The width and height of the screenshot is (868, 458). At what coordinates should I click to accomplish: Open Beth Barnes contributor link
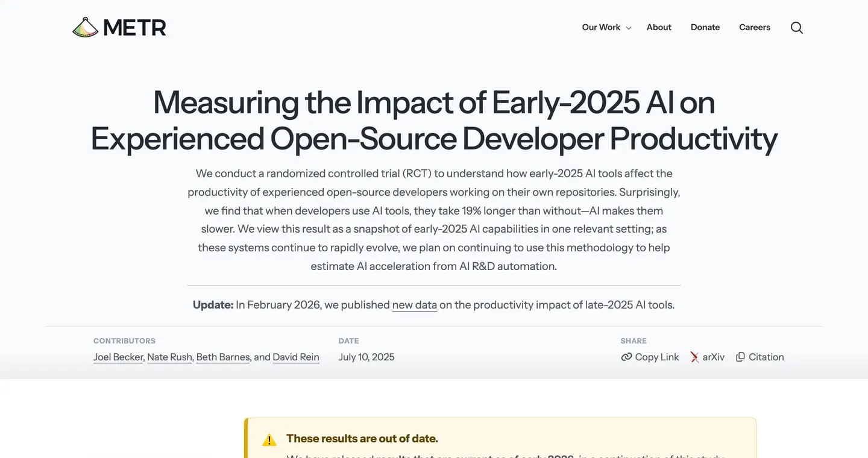[x=223, y=357]
